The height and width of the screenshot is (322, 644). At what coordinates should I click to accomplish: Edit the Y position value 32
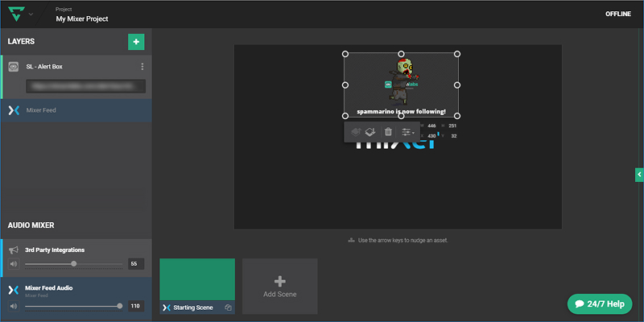pyautogui.click(x=453, y=135)
